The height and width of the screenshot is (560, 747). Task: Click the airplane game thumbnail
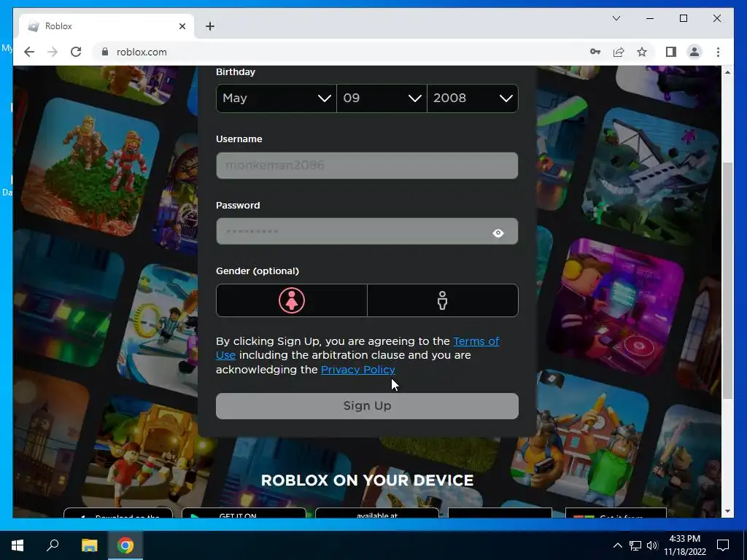[x=650, y=177]
